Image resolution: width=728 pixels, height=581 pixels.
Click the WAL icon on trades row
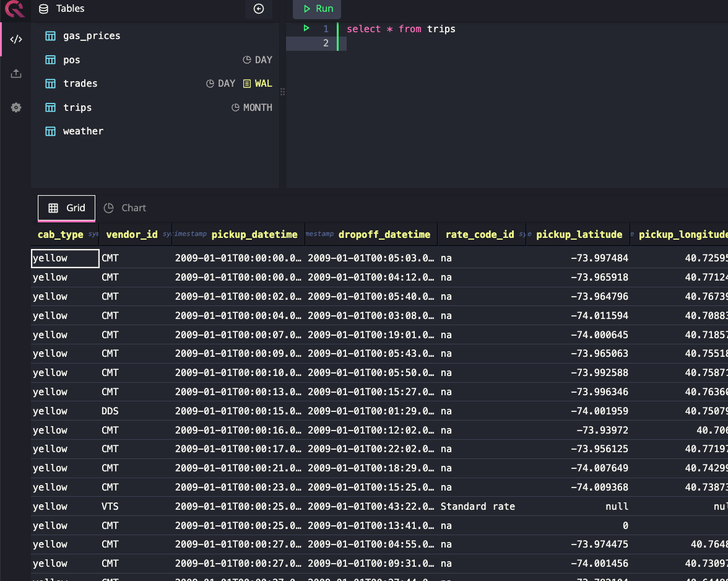(247, 84)
